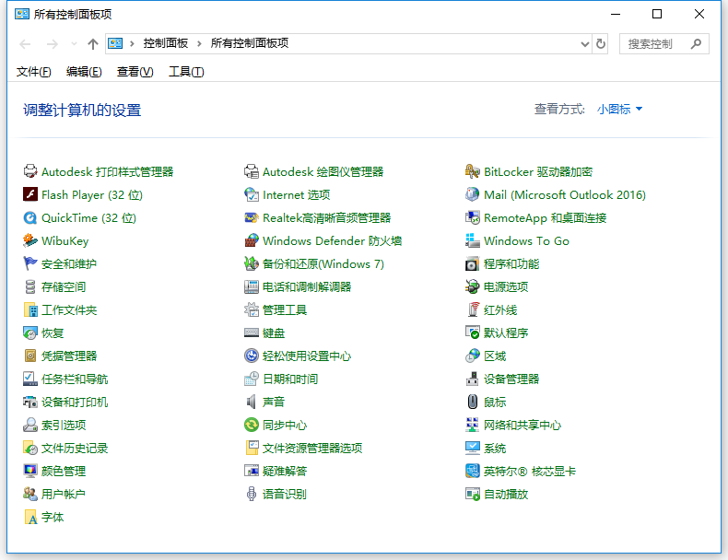Image resolution: width=728 pixels, height=560 pixels.
Task: Expand the address bar history dropdown
Action: coord(585,44)
